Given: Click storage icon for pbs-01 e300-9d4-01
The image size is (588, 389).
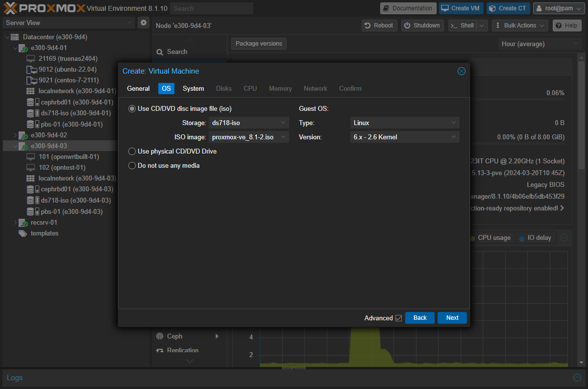Looking at the screenshot, I should (32, 124).
